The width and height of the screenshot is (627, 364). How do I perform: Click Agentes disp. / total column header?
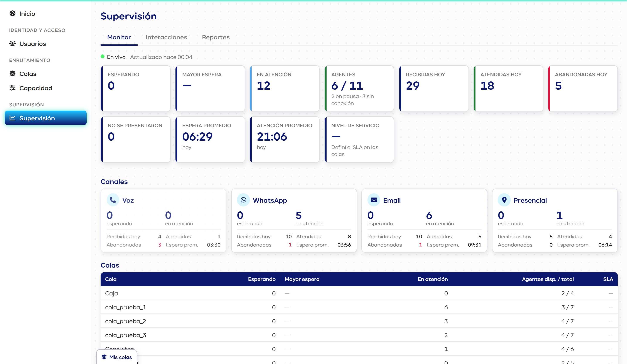tap(548, 279)
